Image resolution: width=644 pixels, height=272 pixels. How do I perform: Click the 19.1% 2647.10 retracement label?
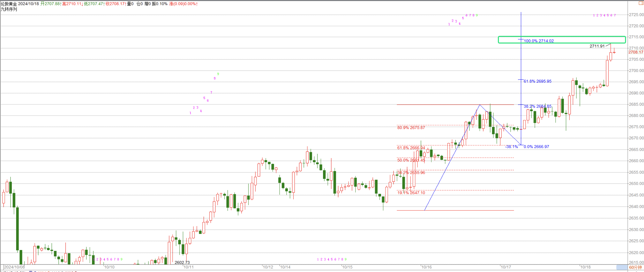411,193
